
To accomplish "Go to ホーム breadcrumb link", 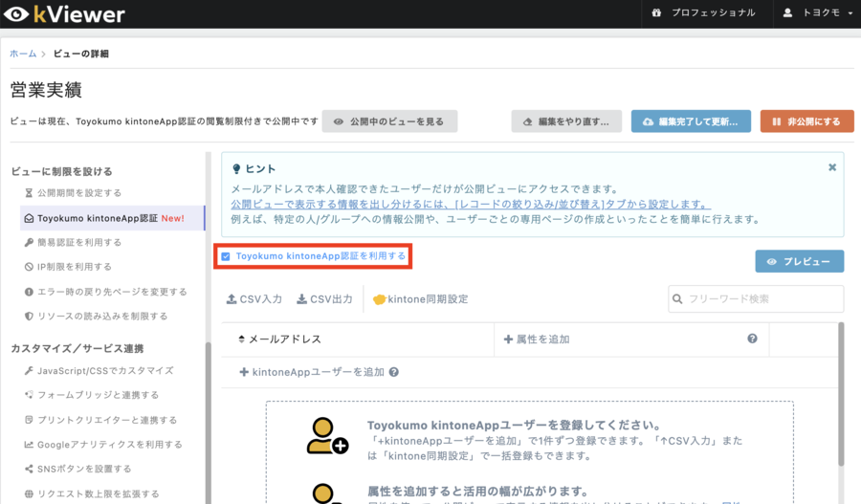I will [x=23, y=54].
